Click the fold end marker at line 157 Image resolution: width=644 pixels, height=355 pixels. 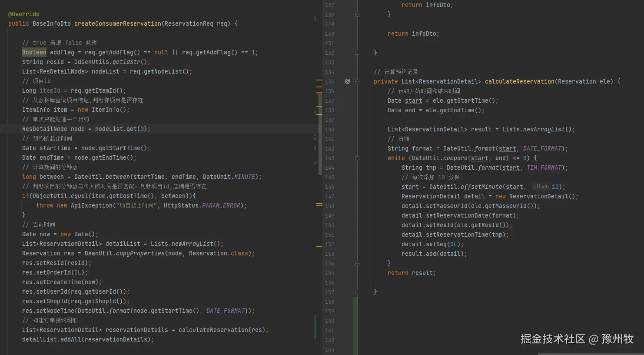pyautogui.click(x=357, y=292)
